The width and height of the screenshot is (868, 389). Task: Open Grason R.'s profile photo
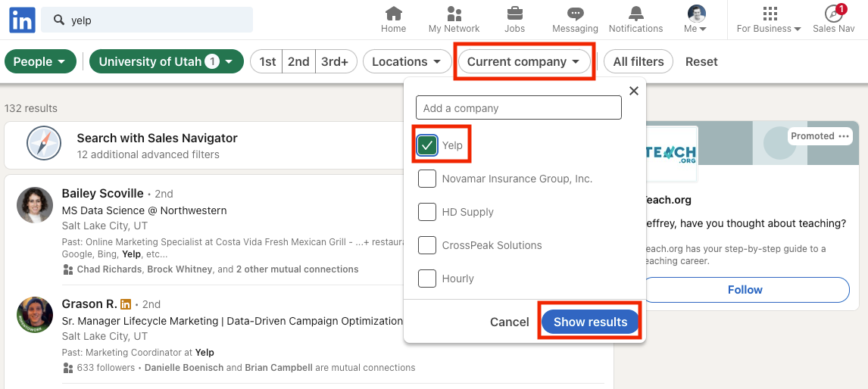pos(35,315)
